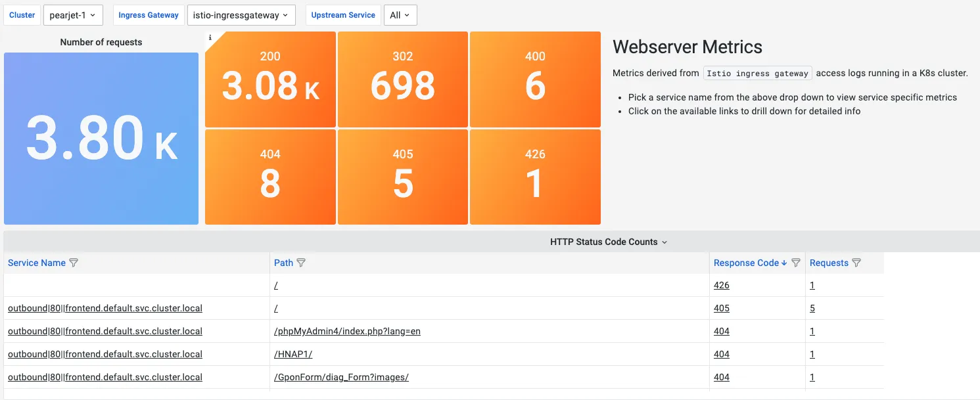Open the 426 response code link

click(x=722, y=285)
